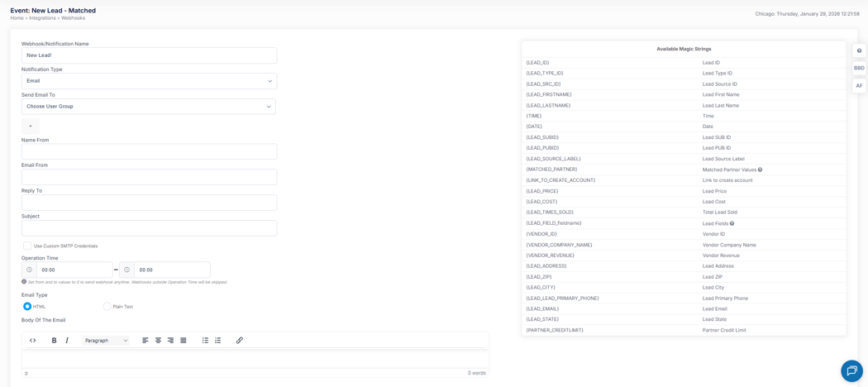Insert a link in email body

(240, 341)
